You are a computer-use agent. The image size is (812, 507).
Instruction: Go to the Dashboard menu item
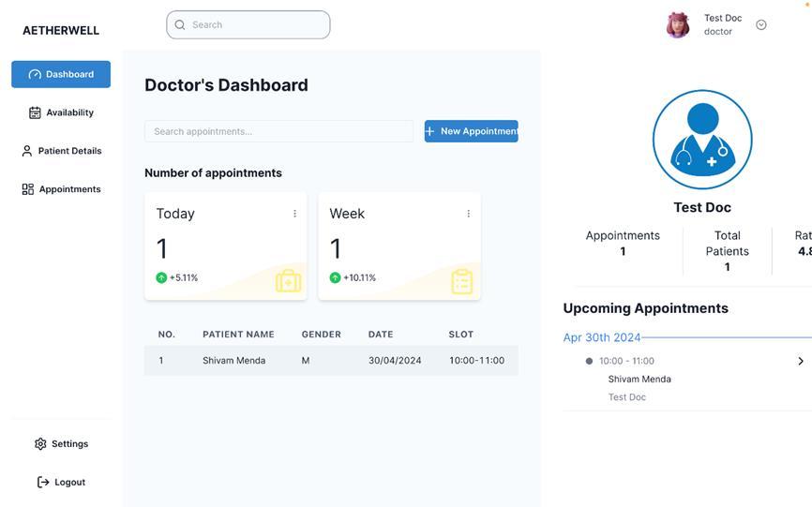(x=61, y=74)
